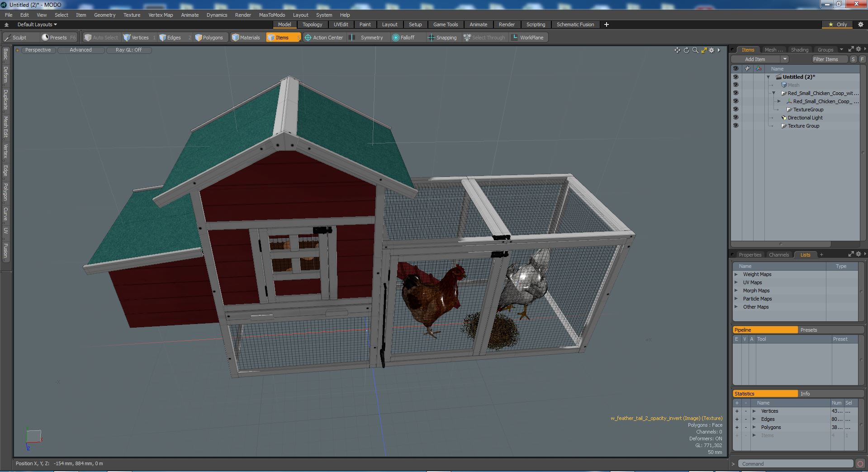The image size is (868, 472).
Task: Expand the Weight Maps list
Action: [x=736, y=274]
